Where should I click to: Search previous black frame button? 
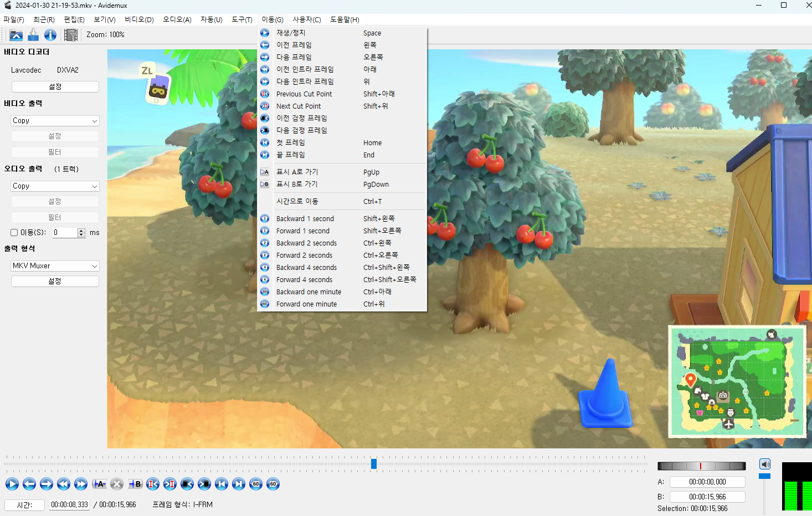point(187,484)
